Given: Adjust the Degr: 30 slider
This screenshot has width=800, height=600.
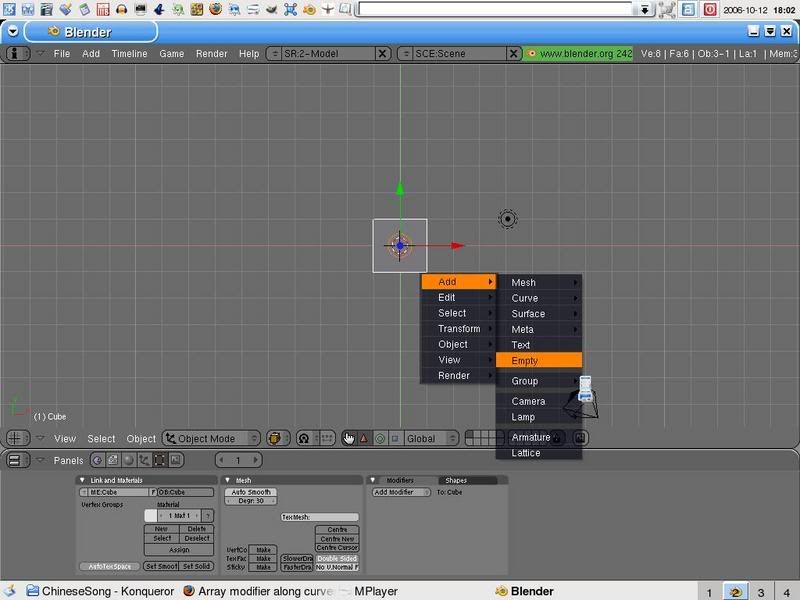Looking at the screenshot, I should (249, 500).
